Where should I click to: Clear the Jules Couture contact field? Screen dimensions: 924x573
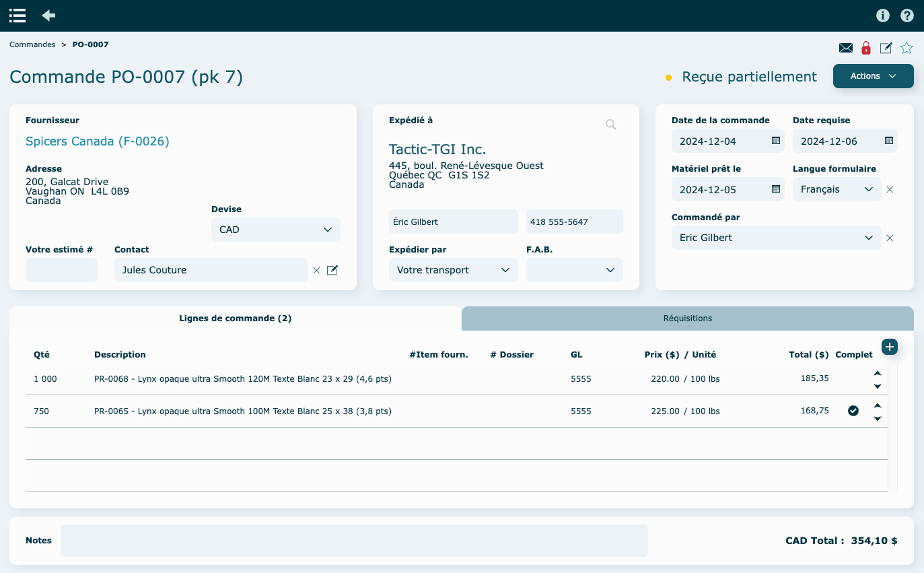pos(316,270)
